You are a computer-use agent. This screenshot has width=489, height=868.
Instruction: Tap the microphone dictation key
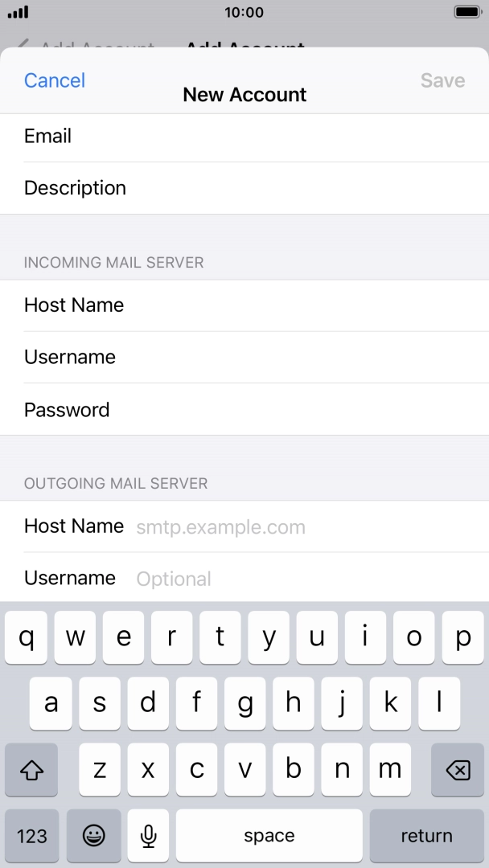coord(148,835)
